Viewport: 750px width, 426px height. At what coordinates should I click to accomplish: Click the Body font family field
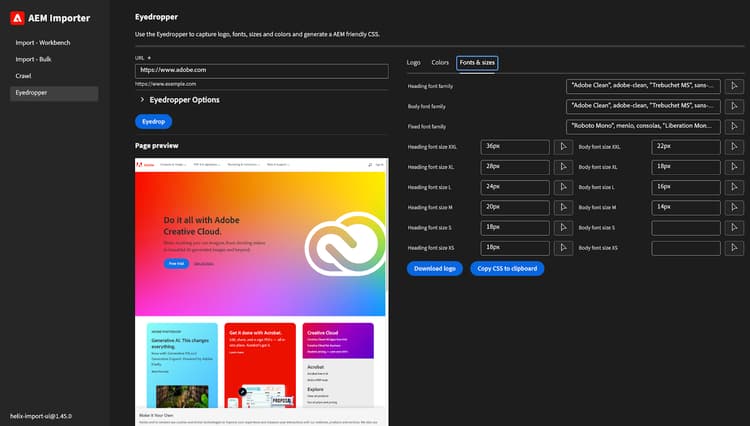click(643, 106)
